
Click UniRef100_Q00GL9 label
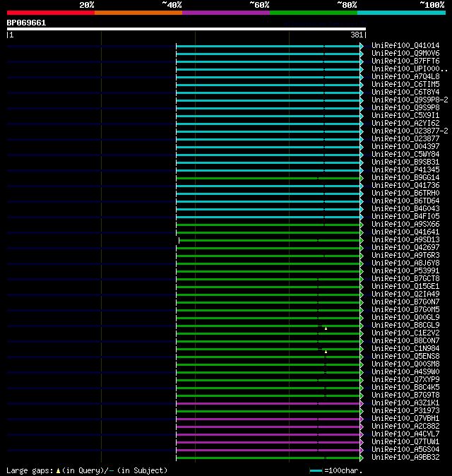pos(405,318)
